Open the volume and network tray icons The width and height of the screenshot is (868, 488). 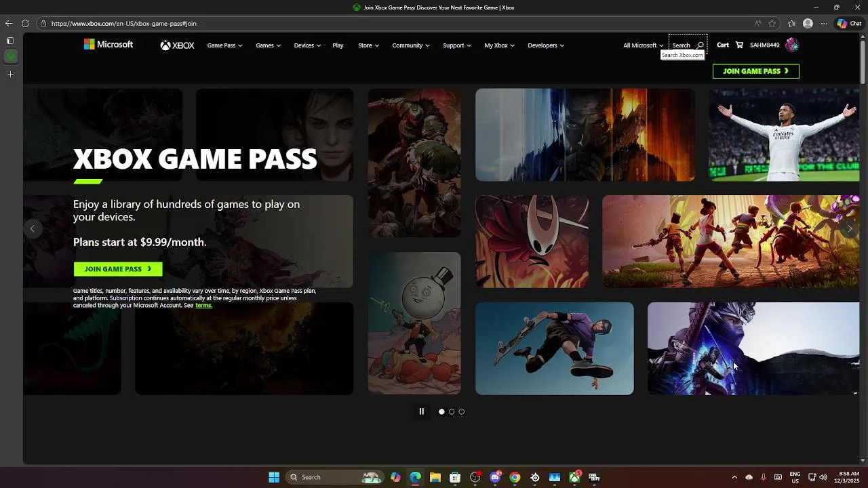(818, 477)
